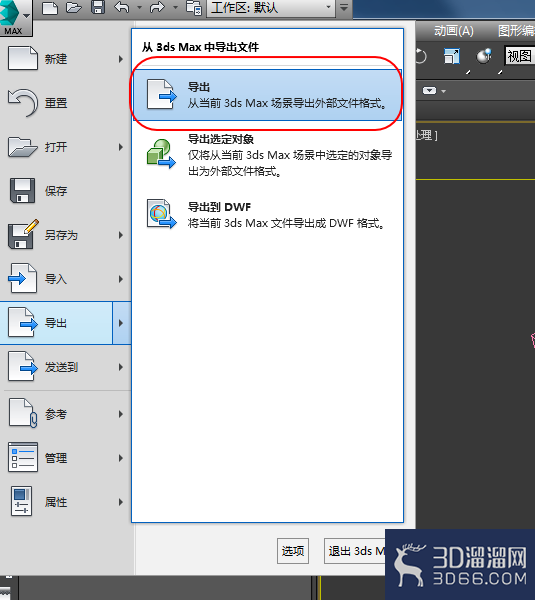Open the 工作区: 默认 workspace dropdown
Viewport: 535px width, 600px height.
coord(271,8)
